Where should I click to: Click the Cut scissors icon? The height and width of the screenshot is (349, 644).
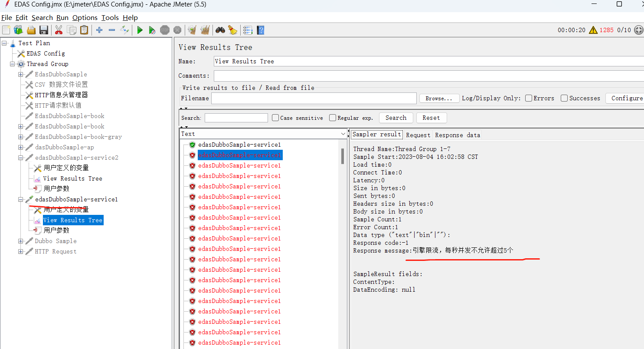coord(59,30)
